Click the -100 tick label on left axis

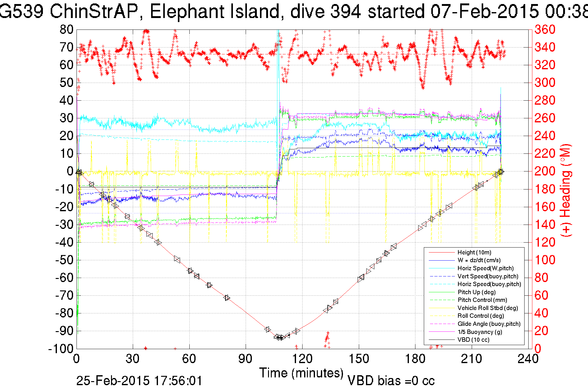click(x=60, y=349)
